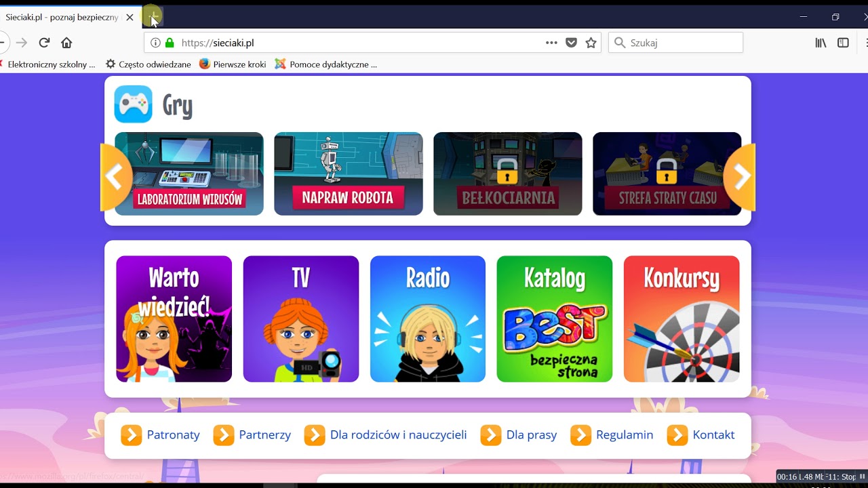Open Elektroniczny szkolny bookmark
This screenshot has height=488, width=868.
tap(47, 64)
